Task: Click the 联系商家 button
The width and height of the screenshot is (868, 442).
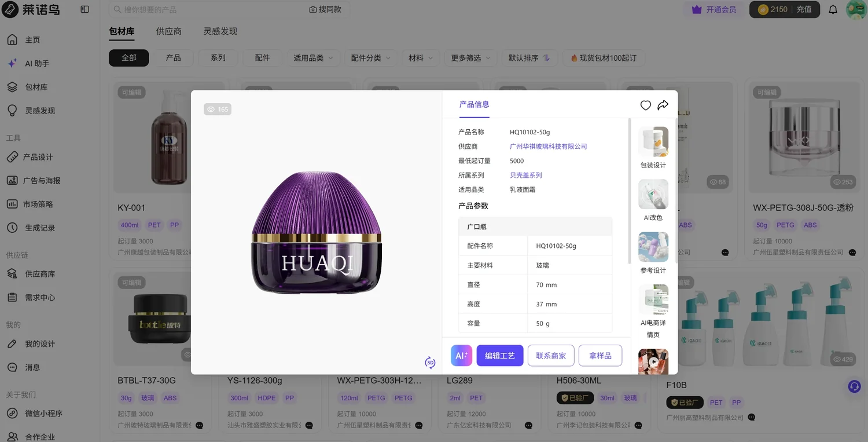Action: 551,356
